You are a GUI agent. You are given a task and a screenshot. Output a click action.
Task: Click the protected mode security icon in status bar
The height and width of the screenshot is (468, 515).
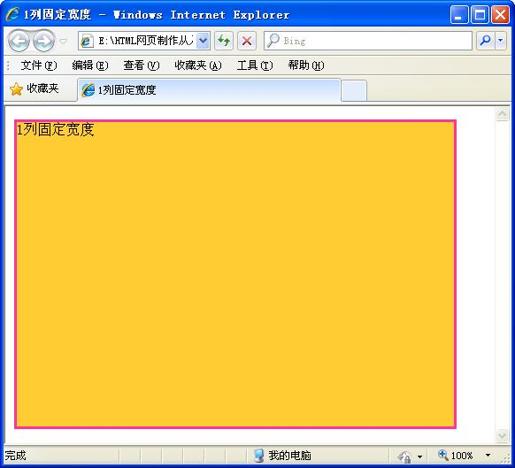coord(405,456)
